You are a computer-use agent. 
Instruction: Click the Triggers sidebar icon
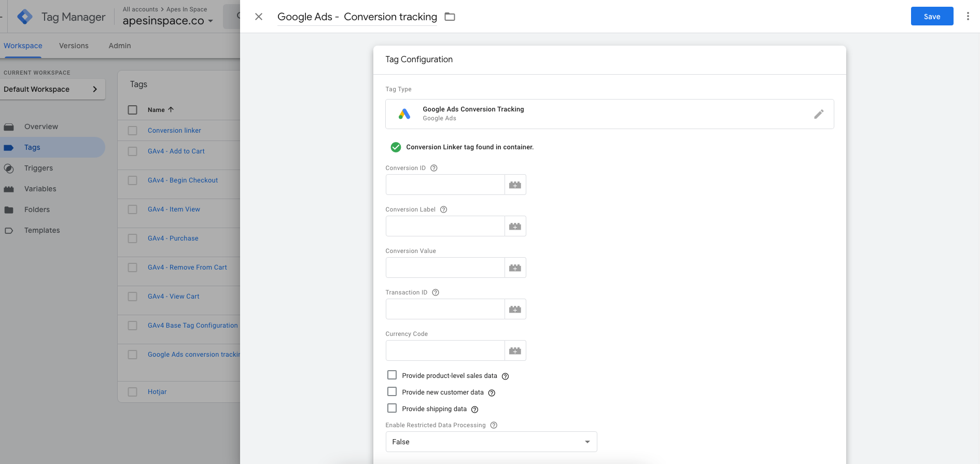coord(9,168)
